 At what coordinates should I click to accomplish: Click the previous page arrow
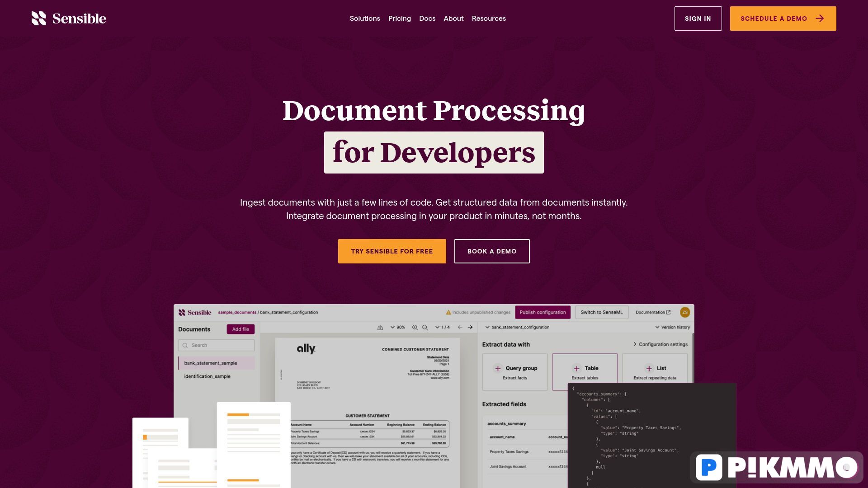460,327
